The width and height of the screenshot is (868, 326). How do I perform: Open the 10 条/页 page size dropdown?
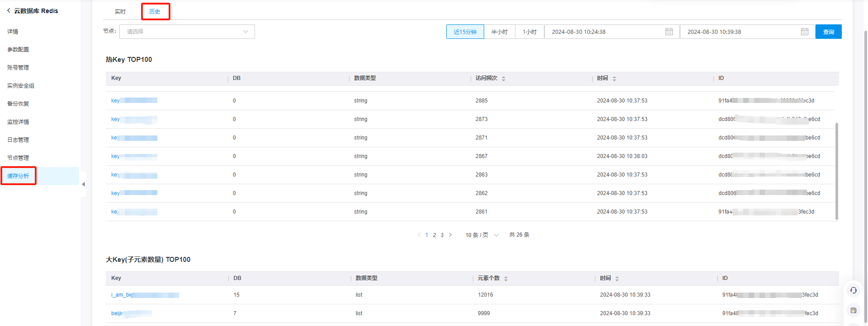coord(481,235)
